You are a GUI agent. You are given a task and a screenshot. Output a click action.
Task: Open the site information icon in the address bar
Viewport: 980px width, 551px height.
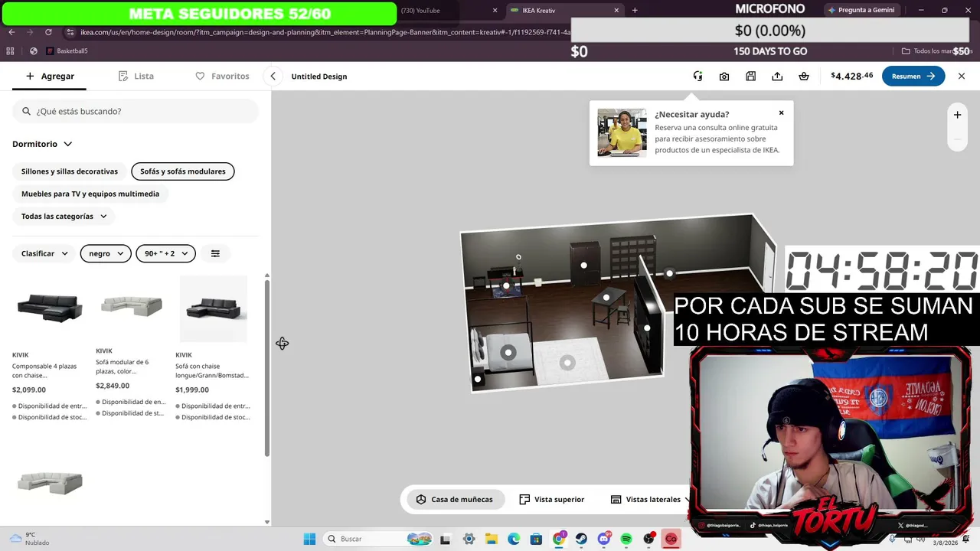pyautogui.click(x=70, y=32)
